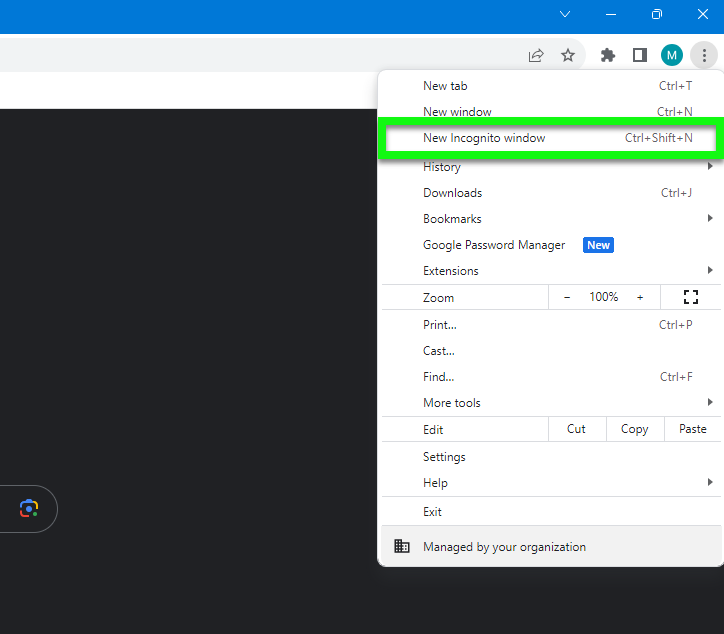
Task: Click Managed by your organization
Action: tap(550, 546)
